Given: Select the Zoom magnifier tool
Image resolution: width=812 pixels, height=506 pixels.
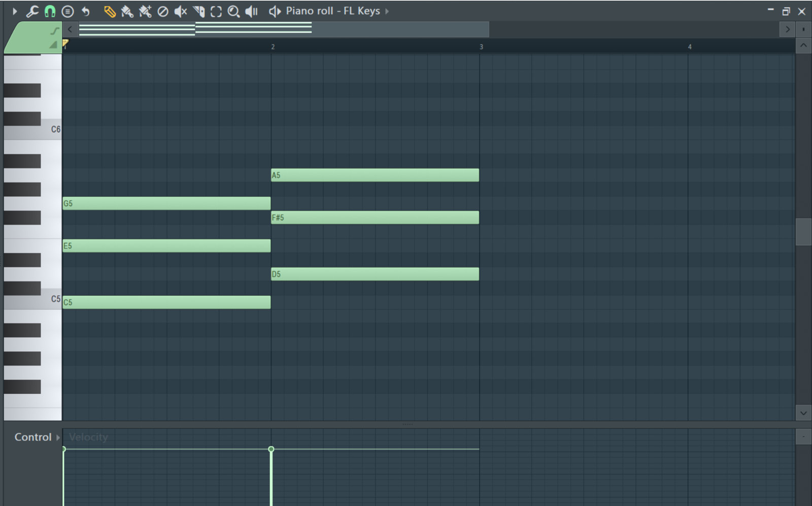Looking at the screenshot, I should (233, 11).
